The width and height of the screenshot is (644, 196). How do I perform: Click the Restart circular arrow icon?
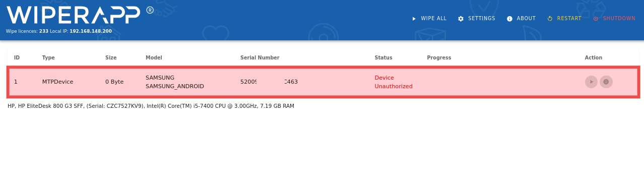tap(550, 19)
